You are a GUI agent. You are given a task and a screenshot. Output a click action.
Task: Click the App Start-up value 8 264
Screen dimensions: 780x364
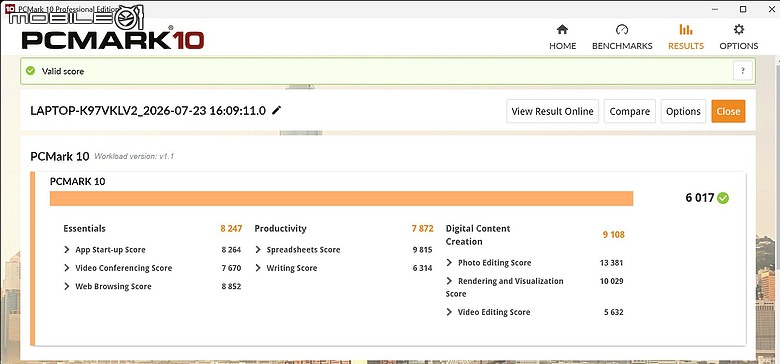pos(231,250)
